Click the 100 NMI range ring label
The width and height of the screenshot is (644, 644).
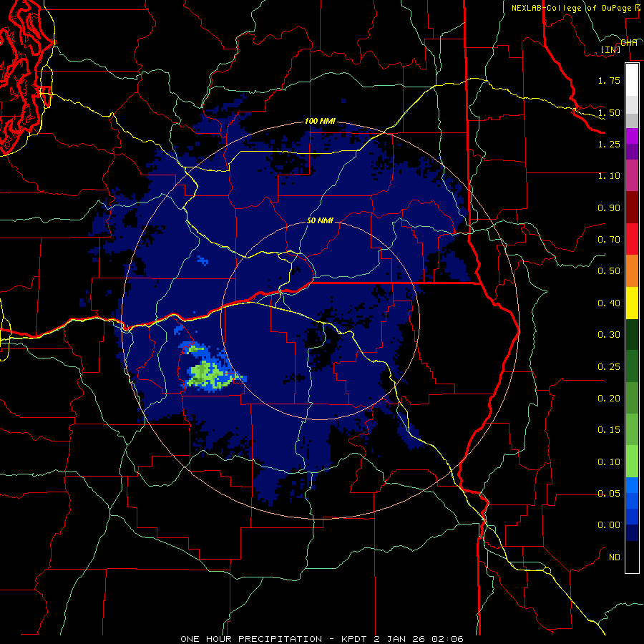(x=320, y=121)
